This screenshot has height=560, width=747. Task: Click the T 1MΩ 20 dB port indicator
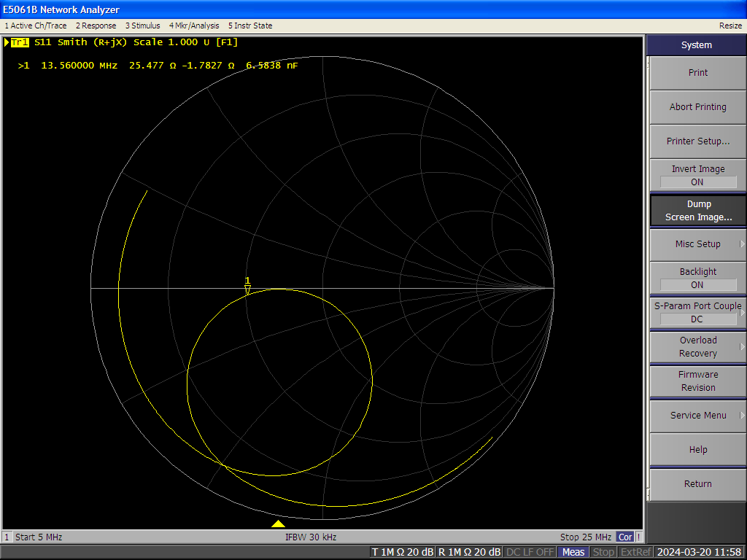[402, 552]
